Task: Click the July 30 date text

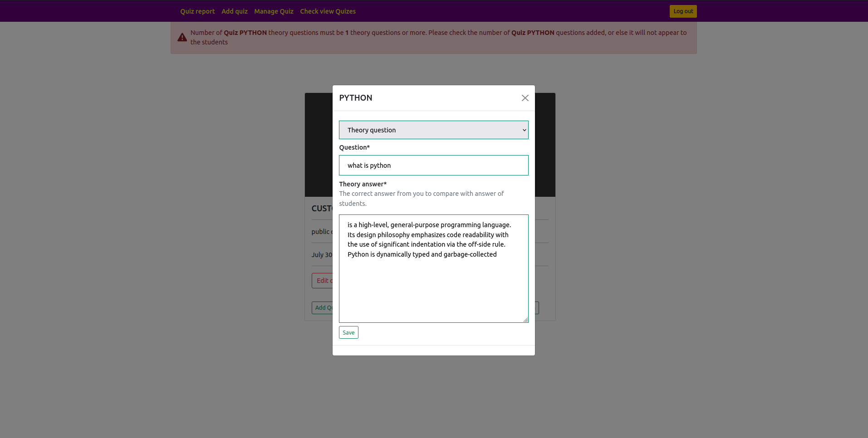Action: [322, 254]
